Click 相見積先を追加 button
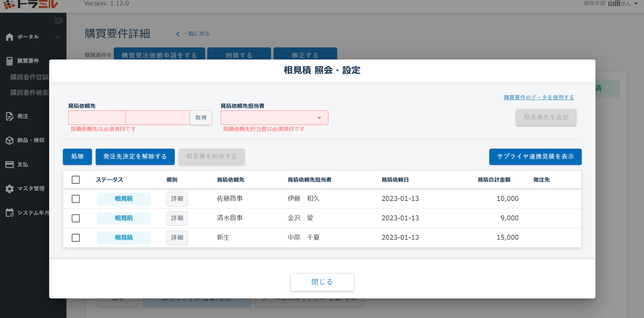Image resolution: width=644 pixels, height=318 pixels. pos(546,117)
